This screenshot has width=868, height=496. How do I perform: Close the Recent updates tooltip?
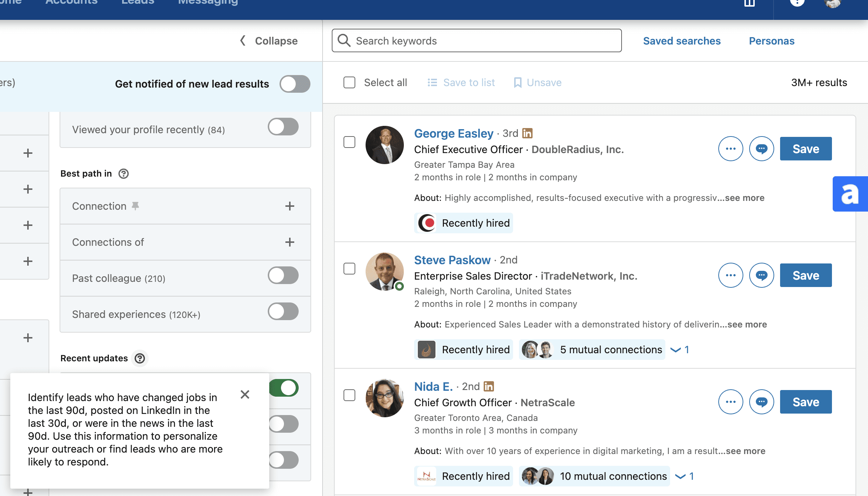(x=245, y=394)
